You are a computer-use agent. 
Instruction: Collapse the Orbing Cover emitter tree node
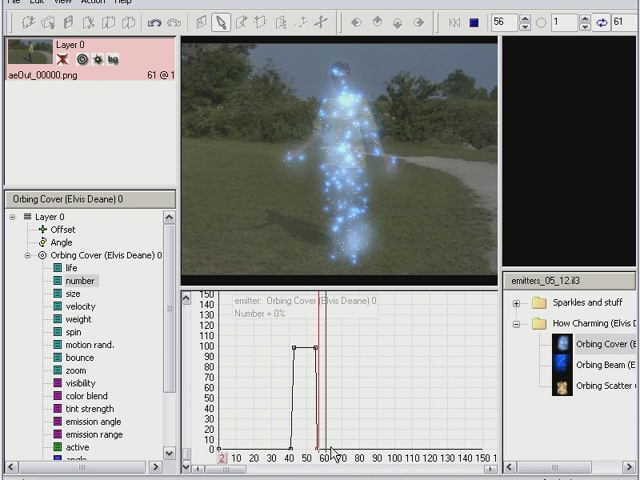point(28,256)
